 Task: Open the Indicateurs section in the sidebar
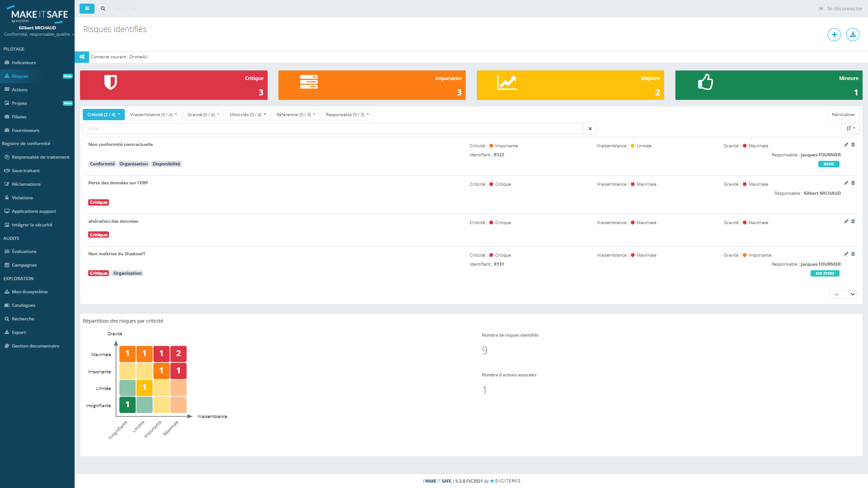pyautogui.click(x=23, y=62)
